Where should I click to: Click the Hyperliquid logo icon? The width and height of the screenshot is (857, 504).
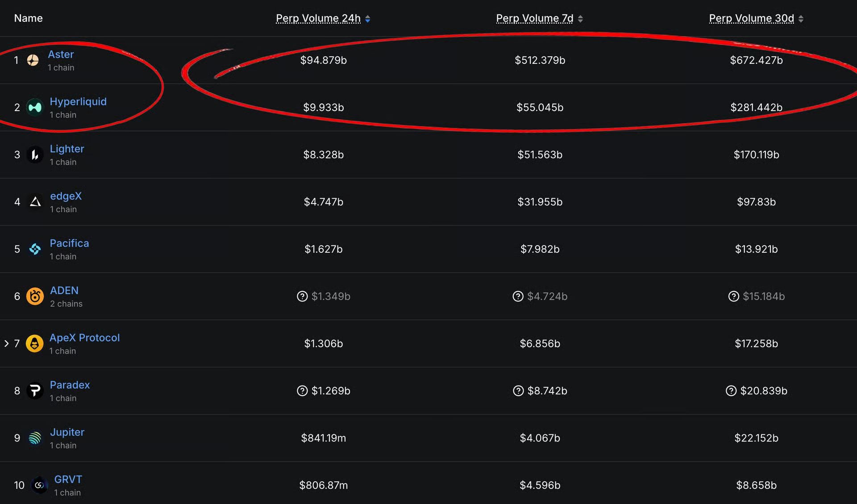(x=35, y=108)
